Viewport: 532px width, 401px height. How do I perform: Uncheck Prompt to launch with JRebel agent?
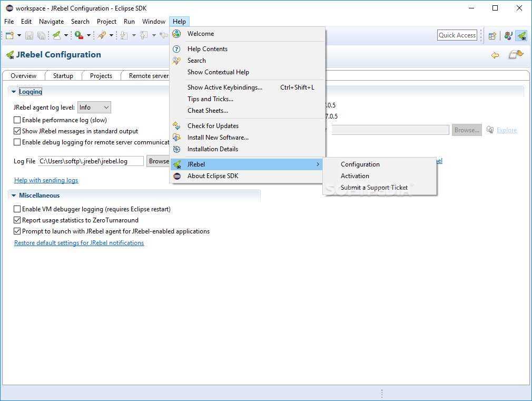pos(17,231)
